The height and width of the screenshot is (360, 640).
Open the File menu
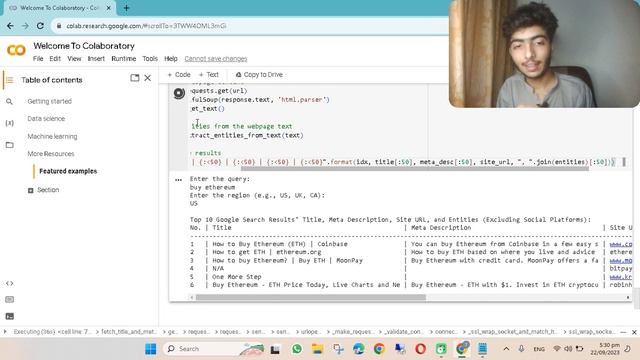pyautogui.click(x=38, y=59)
